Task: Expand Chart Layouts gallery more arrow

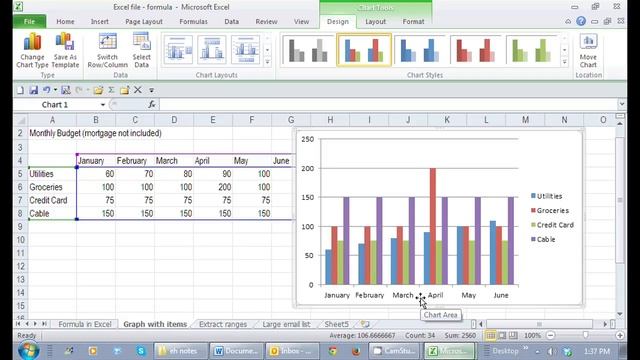Action: point(267,62)
